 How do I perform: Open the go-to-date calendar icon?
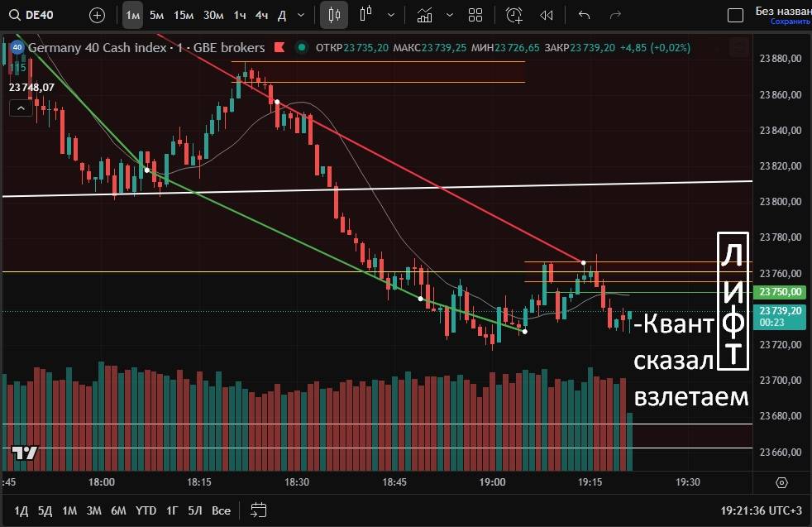coord(259,510)
